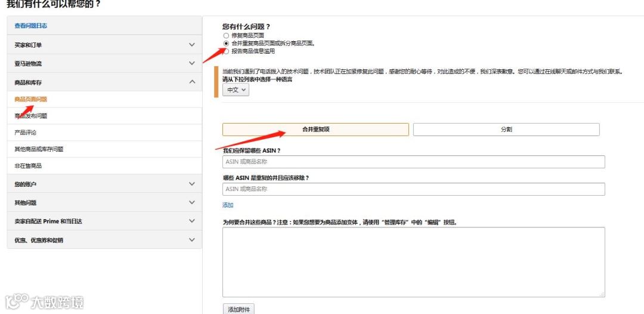
Task: Choose the 修复商品页面 radio option
Action: coord(226,36)
